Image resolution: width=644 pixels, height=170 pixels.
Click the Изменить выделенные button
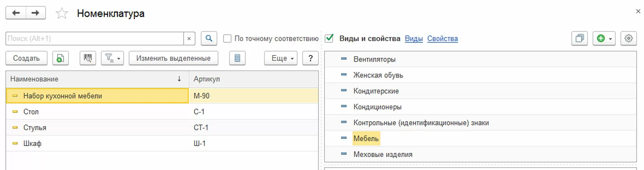(x=173, y=58)
